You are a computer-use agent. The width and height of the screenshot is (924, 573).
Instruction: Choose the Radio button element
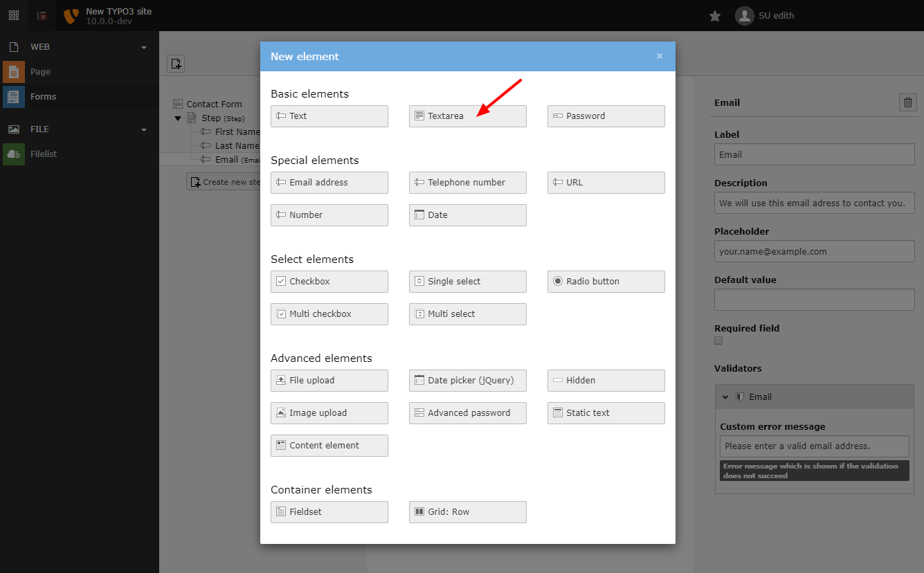606,282
